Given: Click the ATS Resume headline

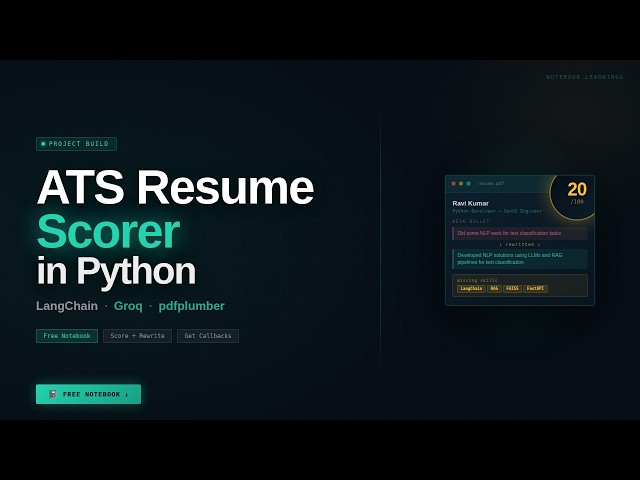Looking at the screenshot, I should point(175,187).
